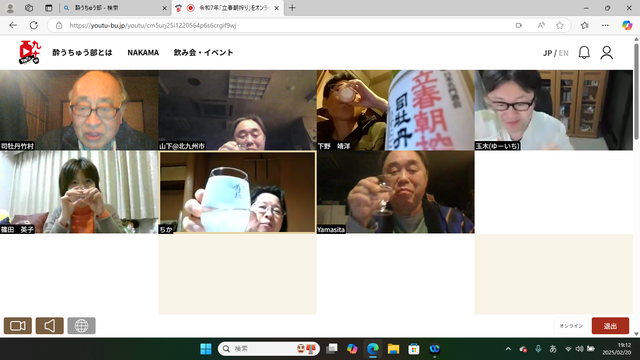Click the taskbar 検索 search box
This screenshot has height=360, width=640.
tap(269, 349)
